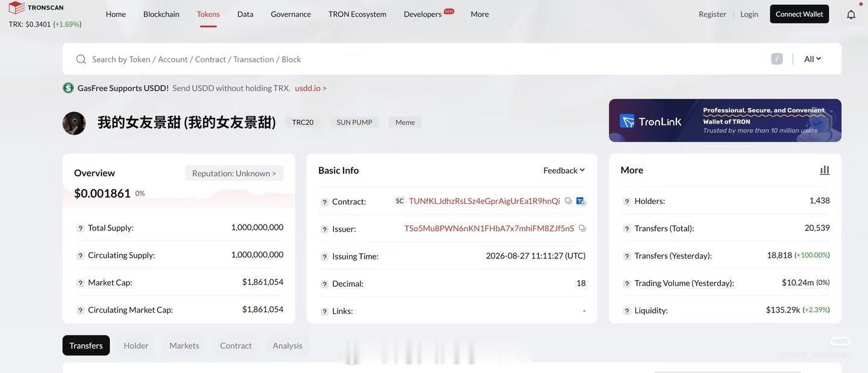Click the holders count 1,438
The image size is (868, 373).
(820, 200)
